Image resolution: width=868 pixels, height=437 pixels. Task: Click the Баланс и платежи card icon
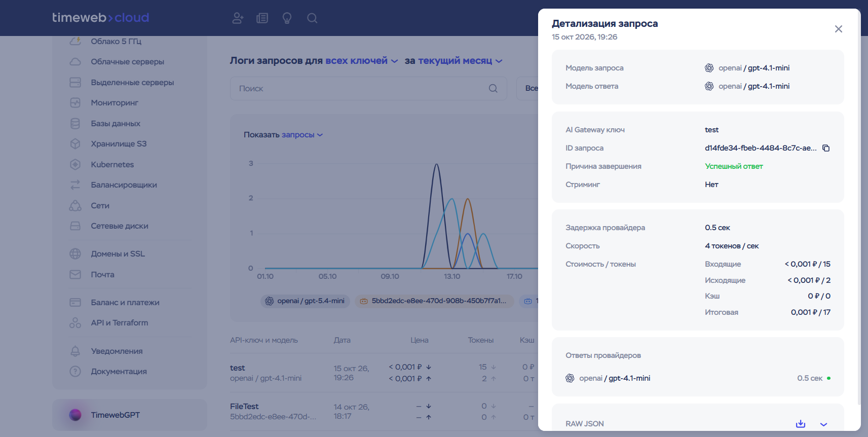coord(75,303)
